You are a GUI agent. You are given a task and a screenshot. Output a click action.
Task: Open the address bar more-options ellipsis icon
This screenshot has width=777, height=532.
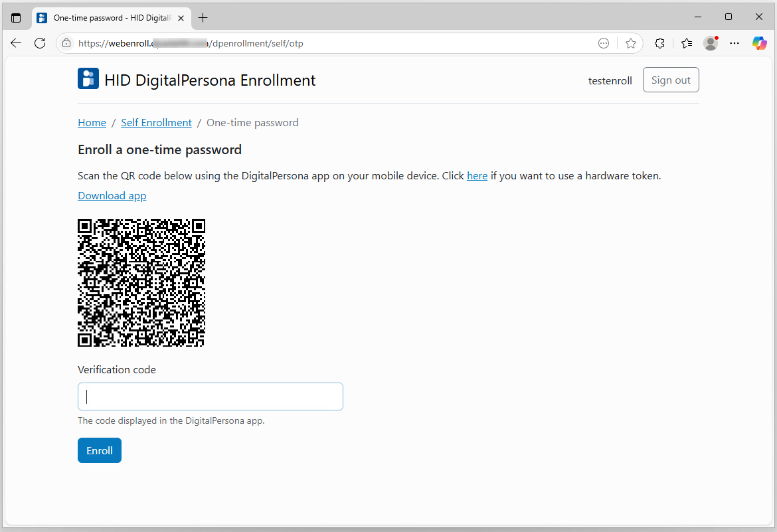(x=604, y=43)
